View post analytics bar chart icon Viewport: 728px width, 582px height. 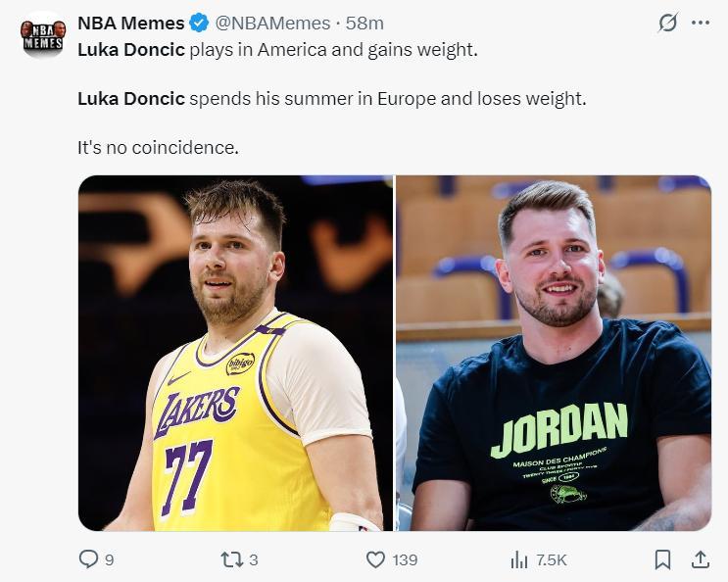[x=519, y=559]
